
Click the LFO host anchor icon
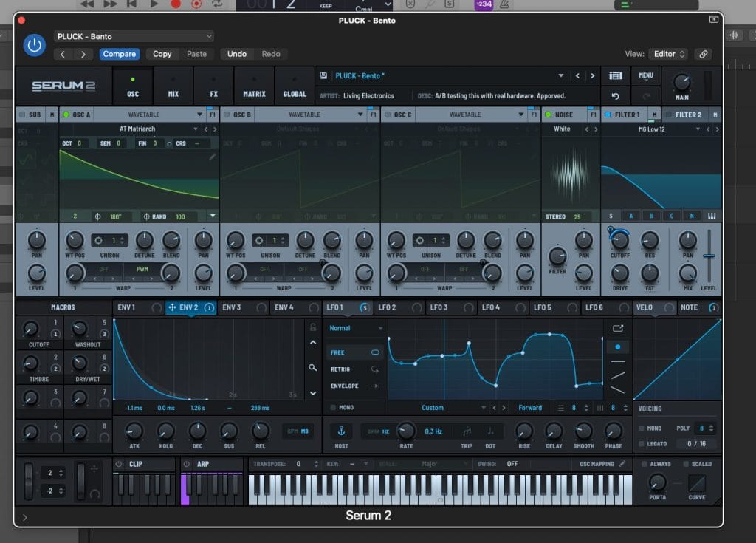point(342,431)
